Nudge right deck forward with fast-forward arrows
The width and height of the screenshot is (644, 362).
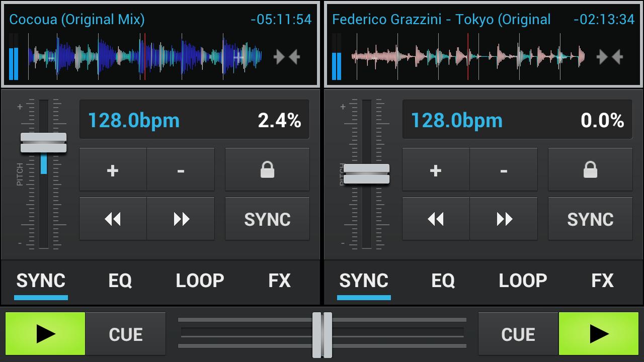point(504,219)
